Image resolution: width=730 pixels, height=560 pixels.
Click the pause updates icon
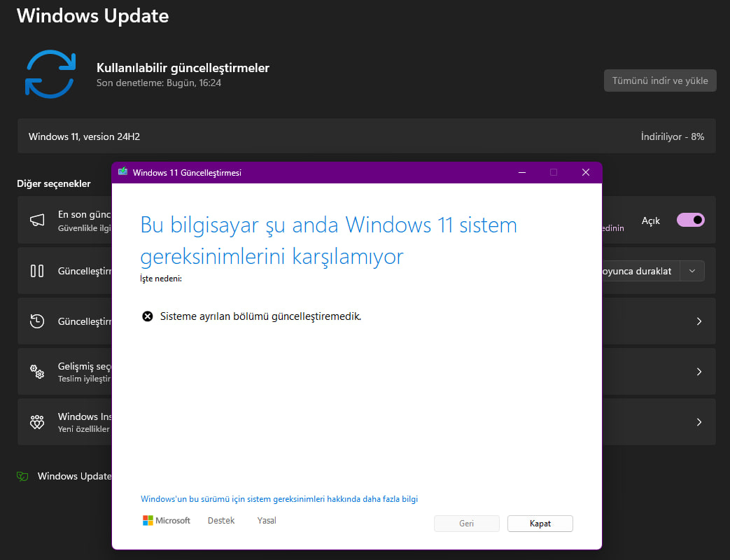[x=37, y=271]
